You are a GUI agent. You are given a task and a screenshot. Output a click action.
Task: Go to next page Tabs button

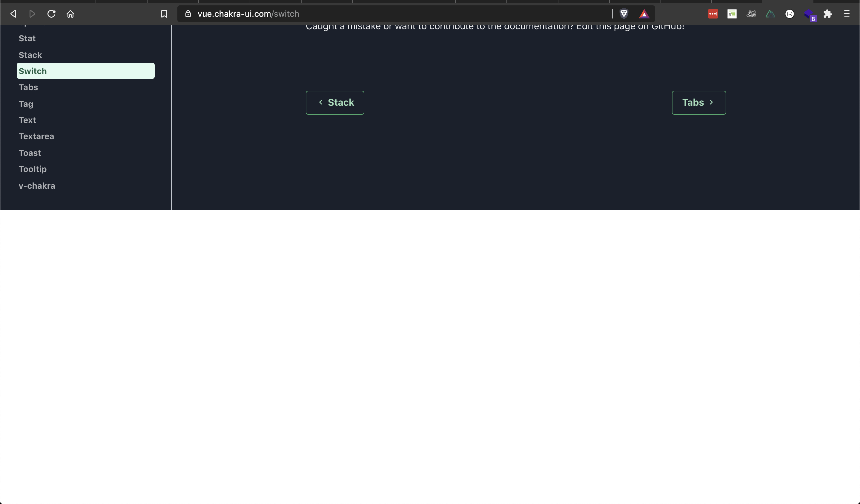click(x=698, y=103)
